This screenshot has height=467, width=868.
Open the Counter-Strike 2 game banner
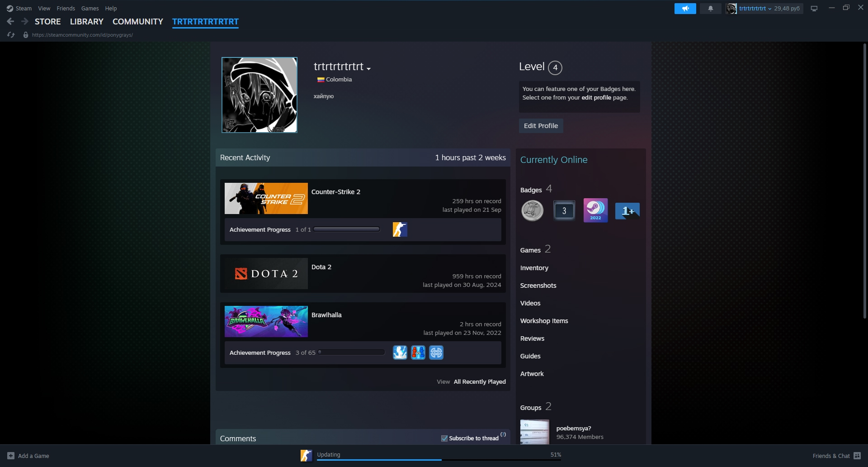pos(266,198)
